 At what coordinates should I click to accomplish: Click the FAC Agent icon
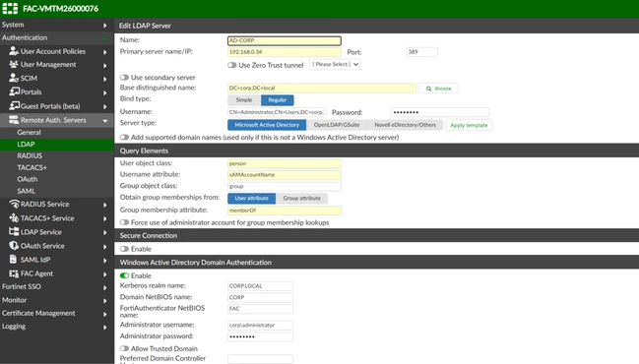tap(14, 273)
